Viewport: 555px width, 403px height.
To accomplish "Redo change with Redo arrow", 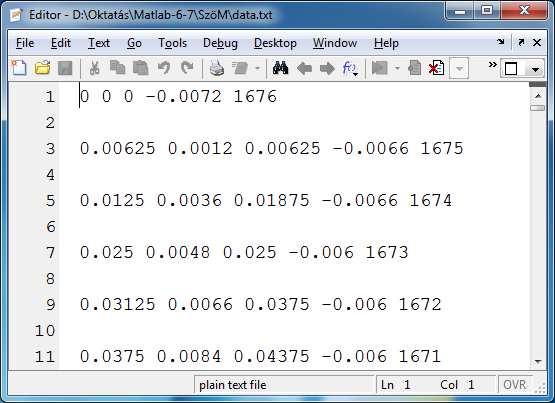I will pyautogui.click(x=187, y=68).
